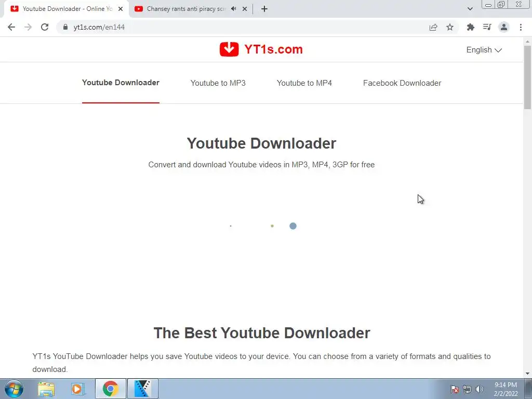Switch to Youtube to MP3
Image resolution: width=532 pixels, height=399 pixels.
pos(218,83)
